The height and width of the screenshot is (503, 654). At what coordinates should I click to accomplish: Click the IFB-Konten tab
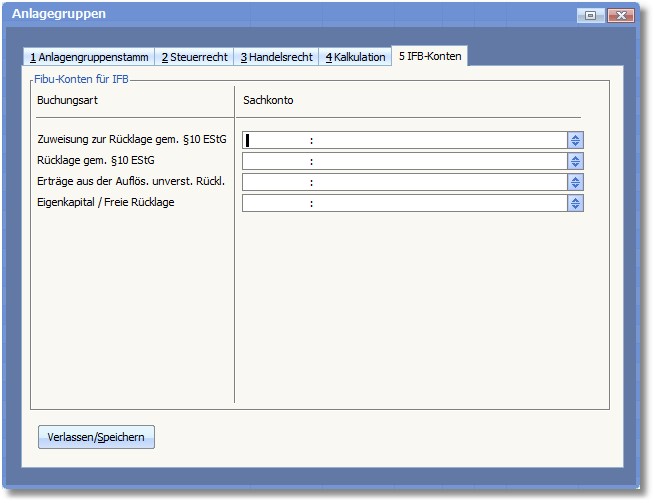[430, 57]
